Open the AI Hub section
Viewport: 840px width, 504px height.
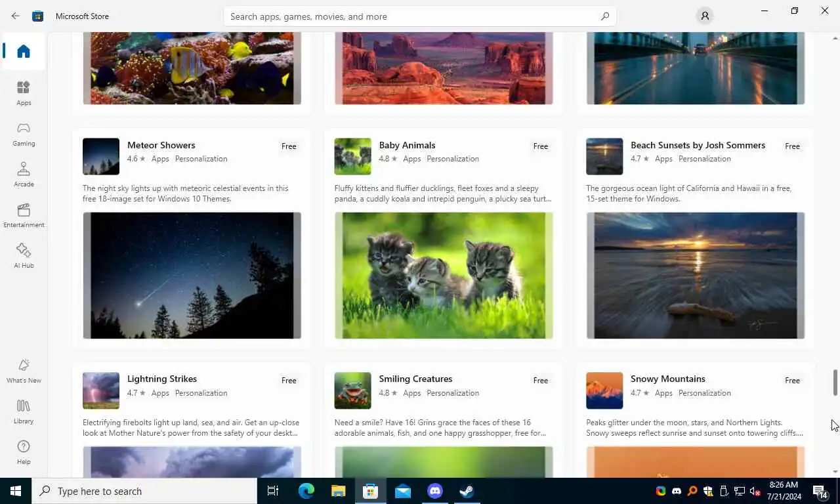[24, 255]
